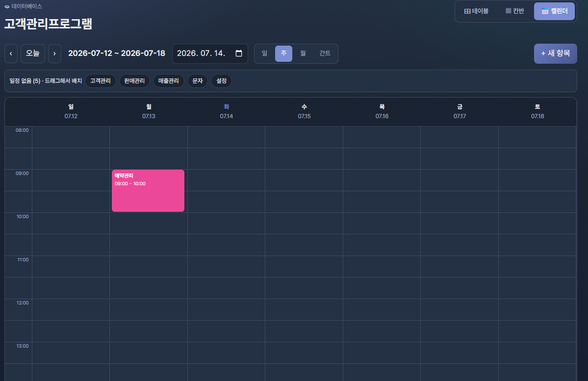The height and width of the screenshot is (381, 588).
Task: Jump to today with the 오늘 button
Action: pyautogui.click(x=33, y=53)
